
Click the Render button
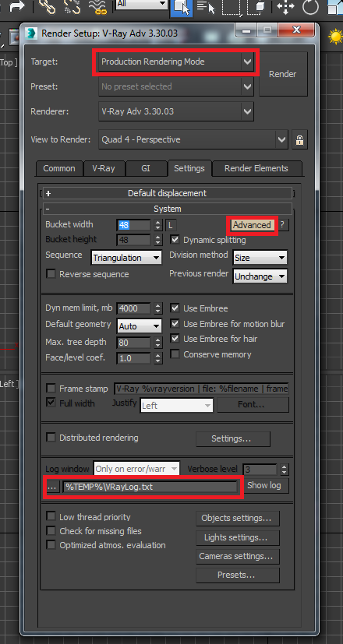click(x=282, y=74)
